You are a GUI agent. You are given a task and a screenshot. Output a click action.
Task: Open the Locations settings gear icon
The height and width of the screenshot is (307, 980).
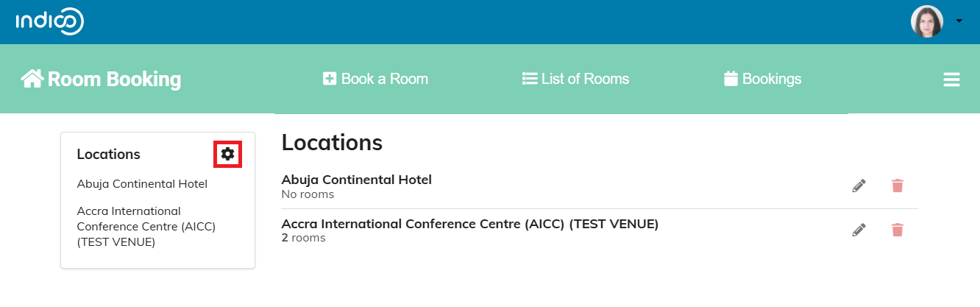pos(228,154)
